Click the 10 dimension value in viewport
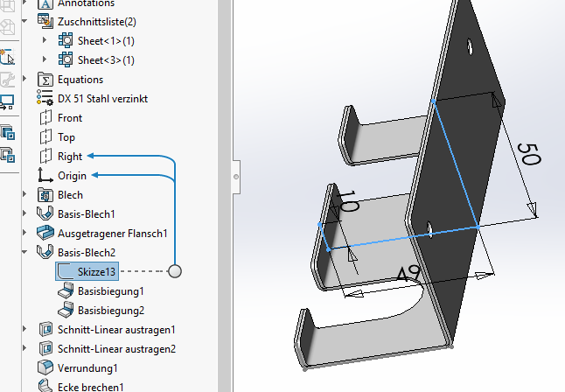Image resolution: width=565 pixels, height=392 pixels. point(348,201)
